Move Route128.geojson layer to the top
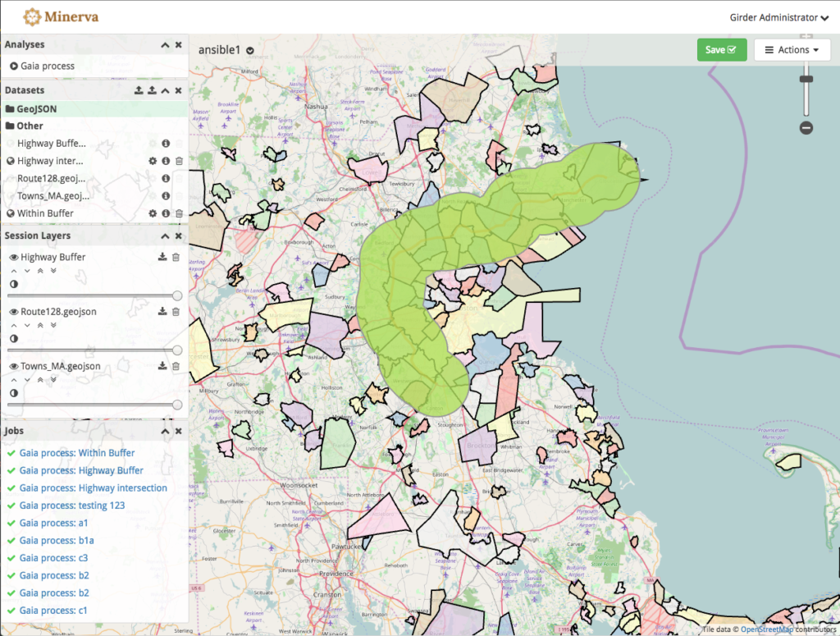Image resolution: width=840 pixels, height=636 pixels. [39, 324]
